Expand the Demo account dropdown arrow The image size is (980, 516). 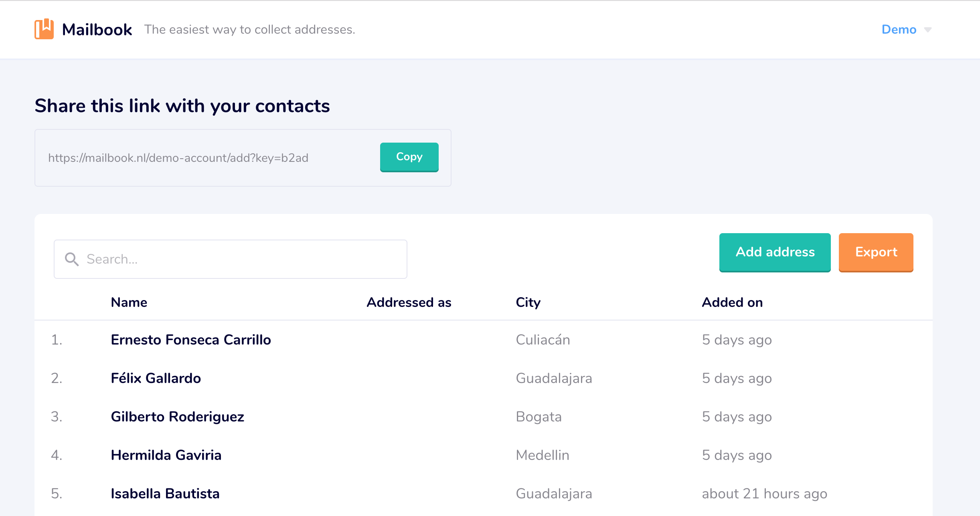pos(928,30)
